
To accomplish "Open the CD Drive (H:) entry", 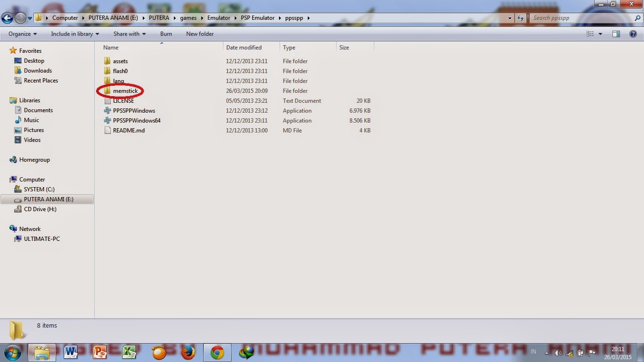I will [40, 209].
